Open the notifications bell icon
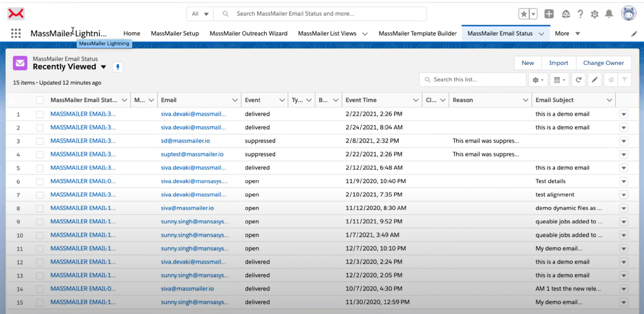Screen dimensions: 644x314 click(609, 14)
